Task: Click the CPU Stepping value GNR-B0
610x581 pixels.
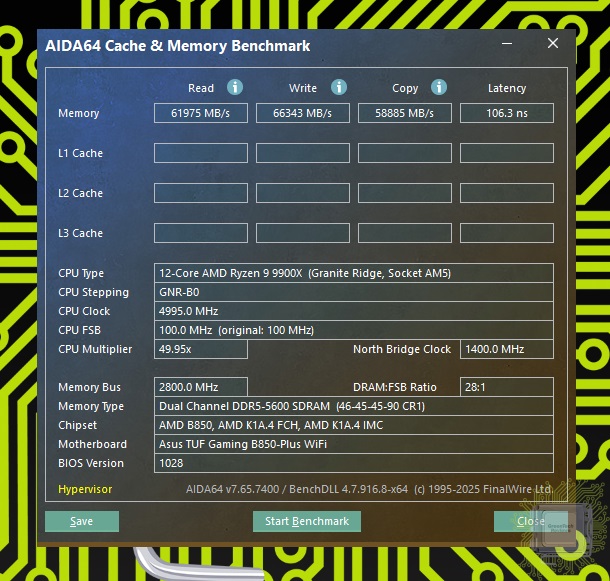Action: click(x=354, y=292)
